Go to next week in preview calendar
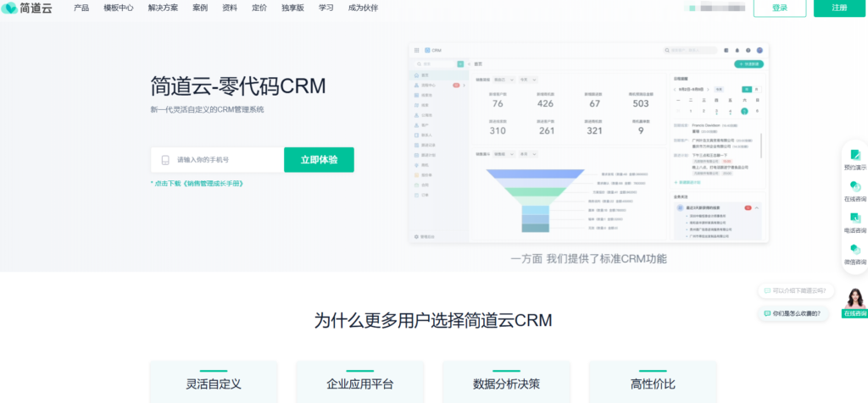868x403 pixels. pyautogui.click(x=708, y=89)
